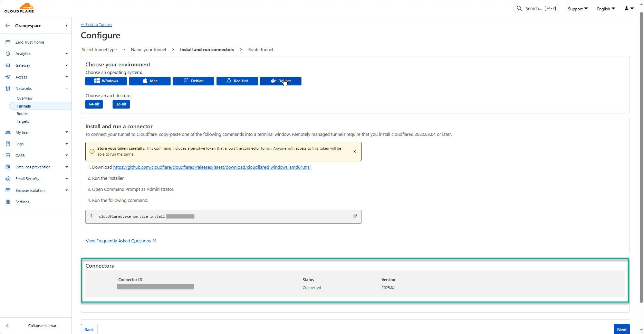Click the Gateway sidebar icon

click(8, 65)
